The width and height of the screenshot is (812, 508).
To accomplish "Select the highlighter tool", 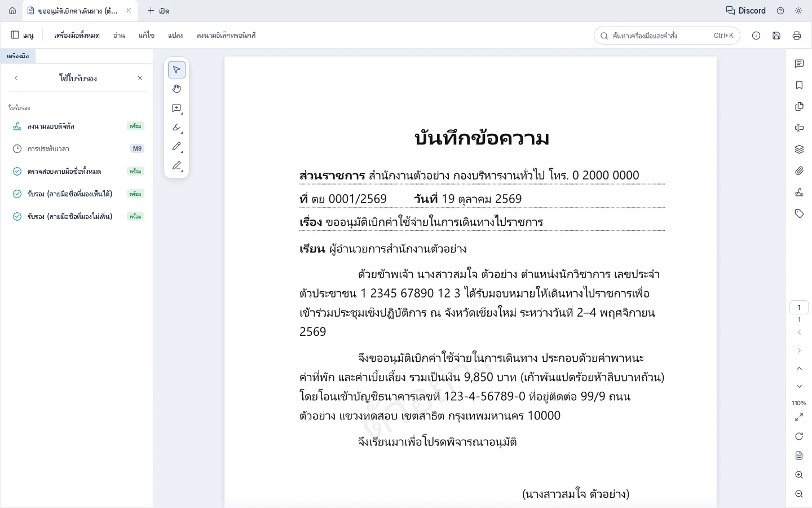I will [x=176, y=127].
